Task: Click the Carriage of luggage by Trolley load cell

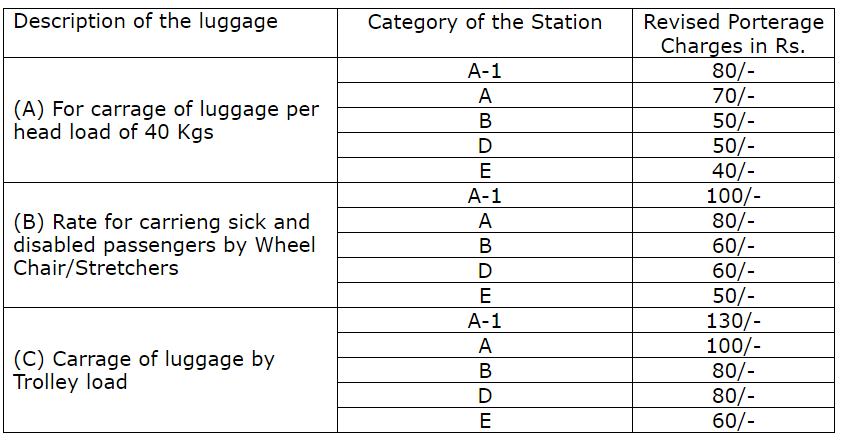Action: [x=143, y=370]
